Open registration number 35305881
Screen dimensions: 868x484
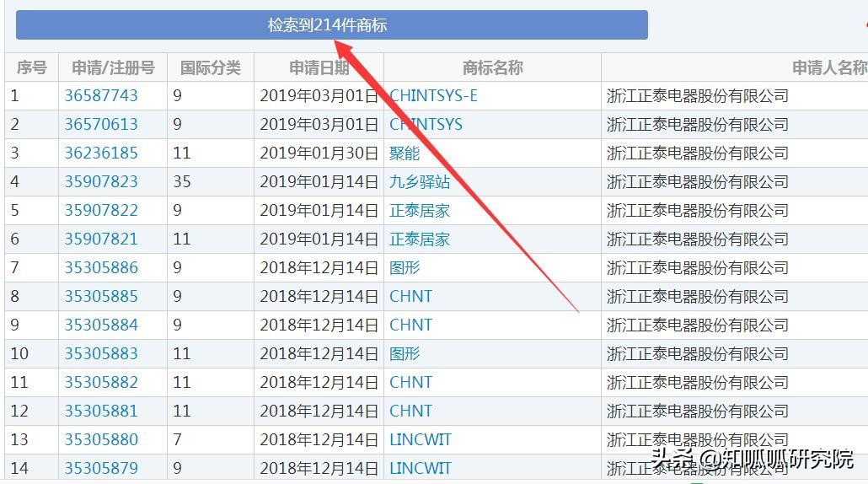point(101,411)
